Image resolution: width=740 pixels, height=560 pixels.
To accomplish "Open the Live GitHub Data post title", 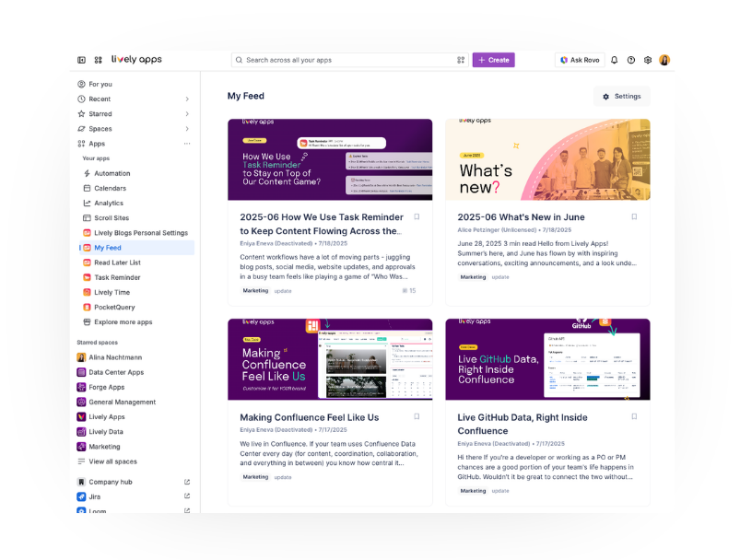I will 523,424.
